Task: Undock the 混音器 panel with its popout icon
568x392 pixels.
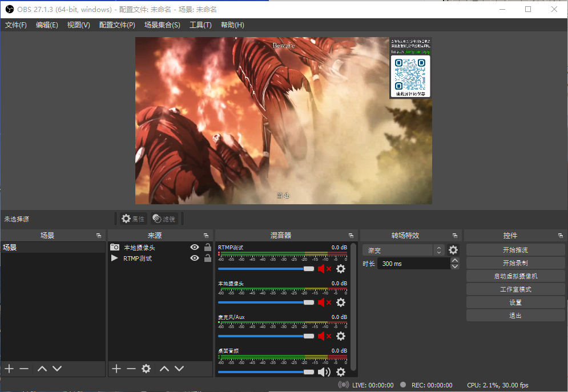Action: 351,236
